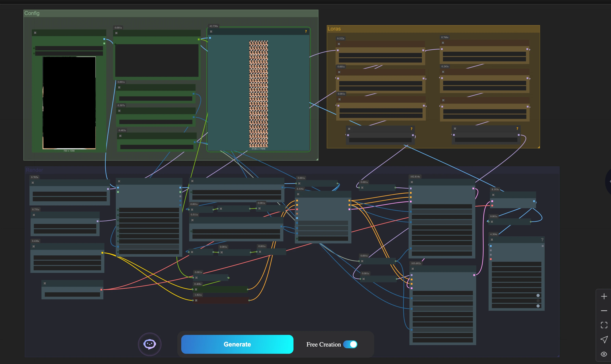Open help on right Loras bottom node

[x=517, y=128]
